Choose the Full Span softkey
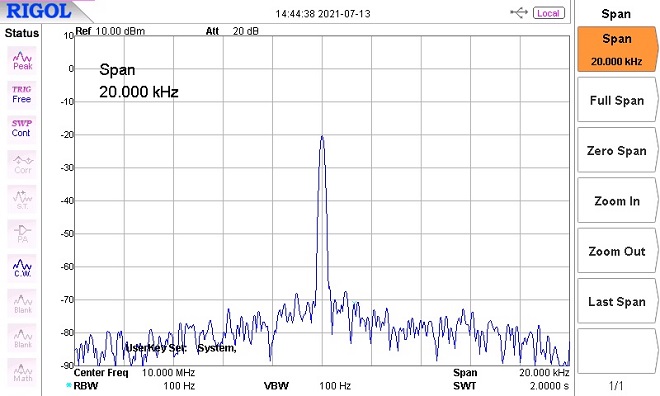Screen dimensions: 660x396 (x=617, y=100)
